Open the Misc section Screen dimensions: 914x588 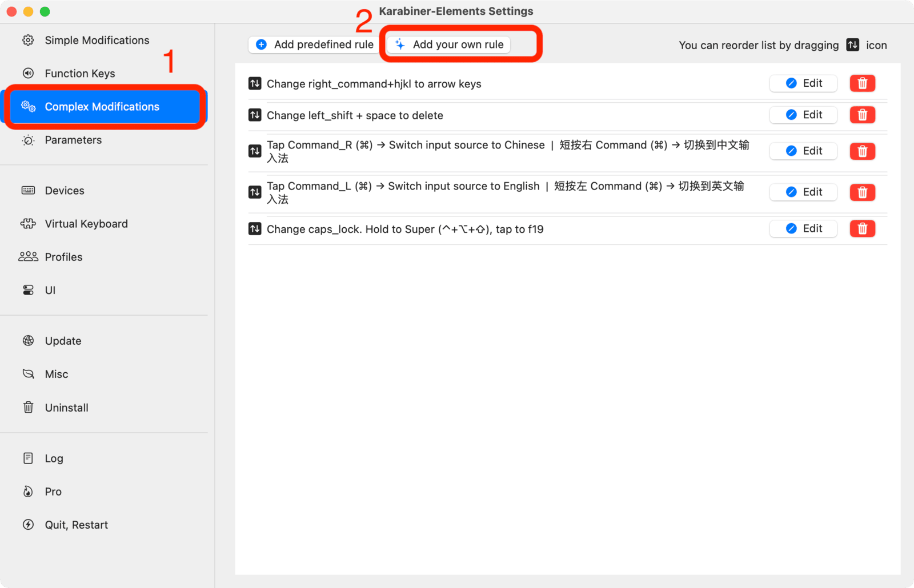[x=104, y=374]
